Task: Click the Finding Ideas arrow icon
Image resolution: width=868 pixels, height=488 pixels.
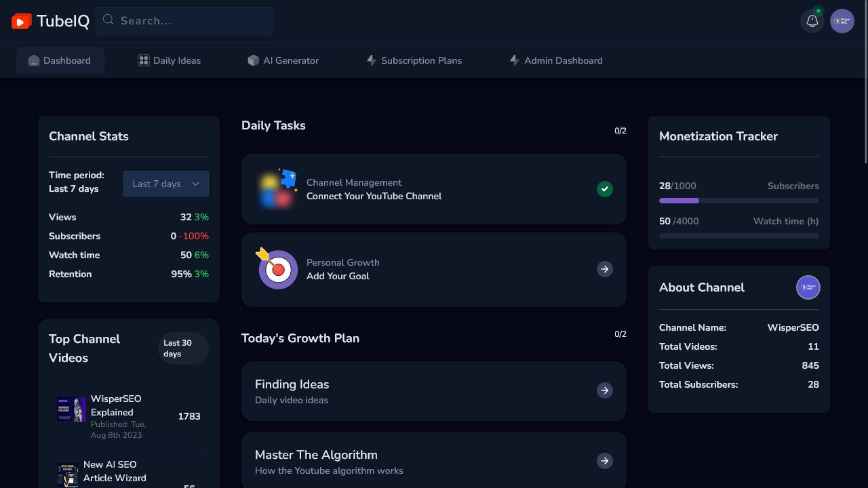Action: pos(604,390)
